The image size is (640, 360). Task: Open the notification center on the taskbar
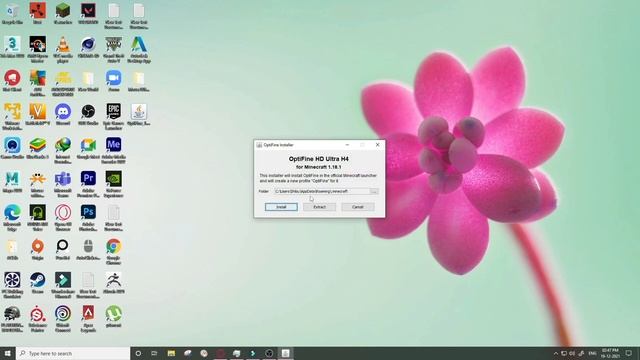click(629, 353)
